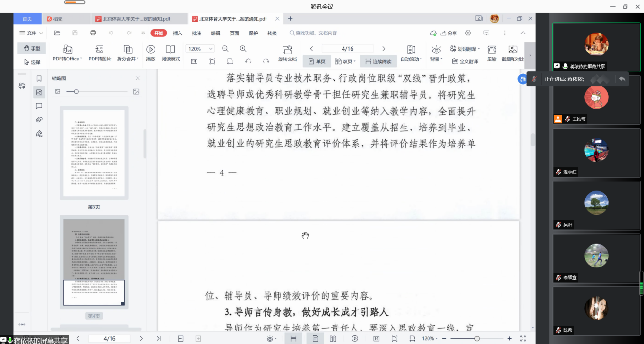Open the 稻壳 tab
Screen dimensions: 644x344
point(58,19)
